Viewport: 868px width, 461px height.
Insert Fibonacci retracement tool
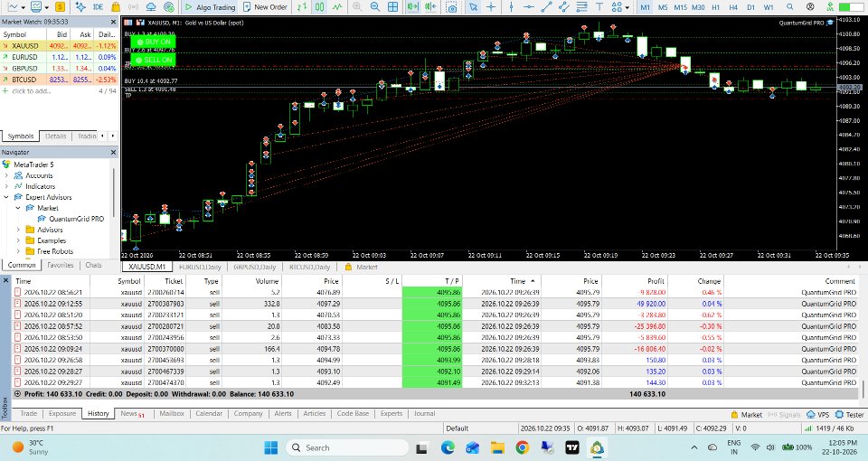[x=581, y=6]
